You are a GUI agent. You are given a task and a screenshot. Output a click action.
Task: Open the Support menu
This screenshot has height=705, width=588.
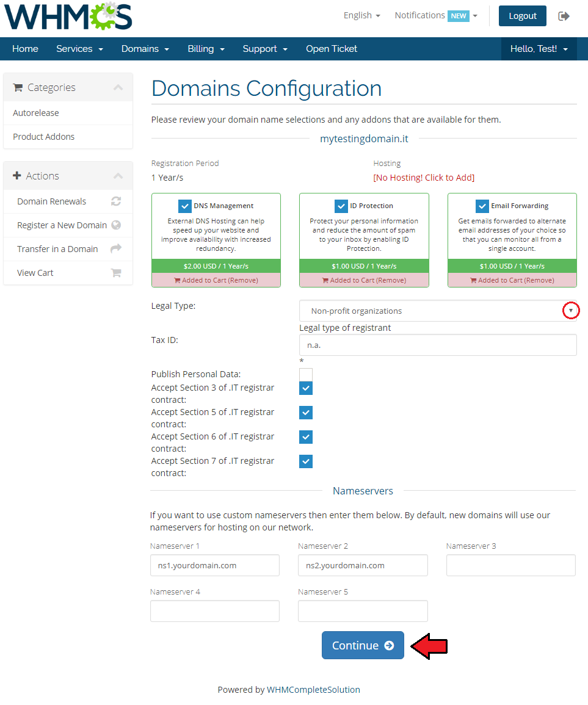(x=265, y=49)
